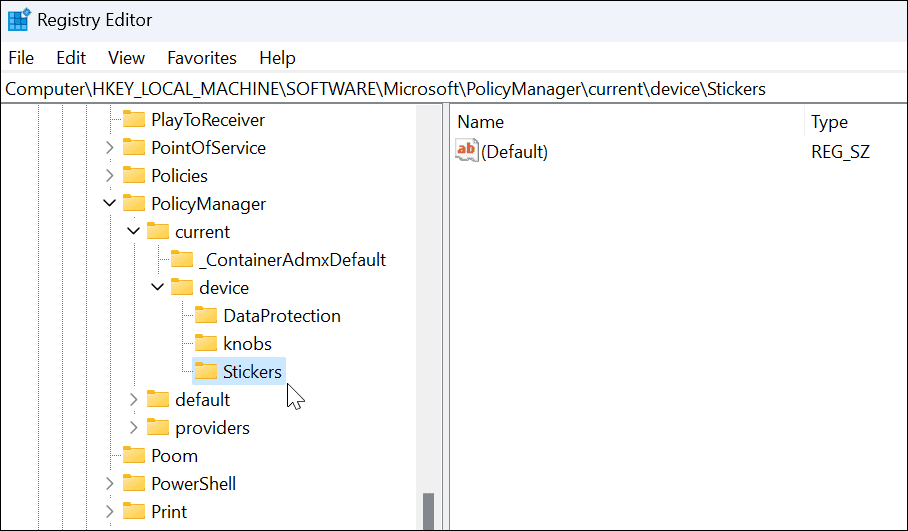Select the PlayToReceiver key
Viewport: 908px width, 531px height.
pyautogui.click(x=208, y=120)
